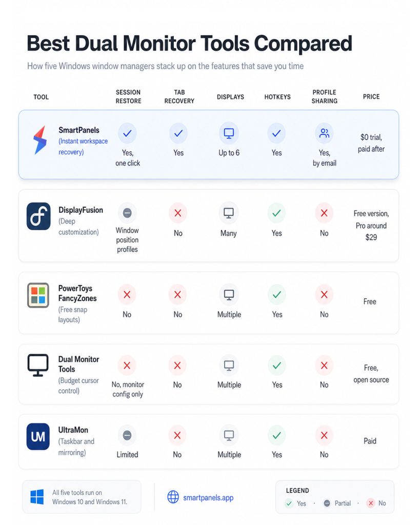Click DisplayFusion's tab recovery red X
Image resolution: width=420 pixels, height=525 pixels.
178,213
